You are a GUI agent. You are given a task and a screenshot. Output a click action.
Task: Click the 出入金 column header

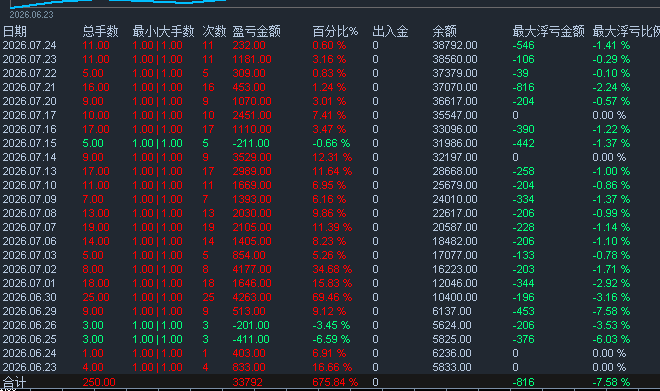pyautogui.click(x=390, y=32)
